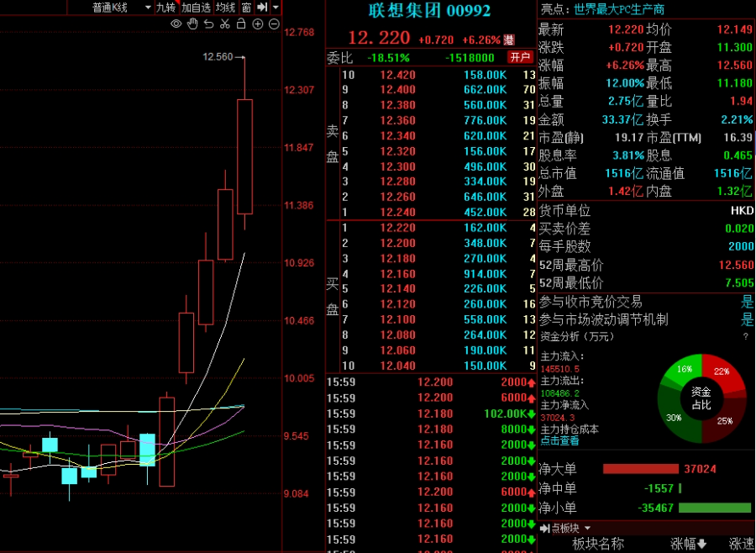Image resolution: width=756 pixels, height=553 pixels.
Task: Expand the 点板块 dropdown arrow
Action: tap(586, 528)
